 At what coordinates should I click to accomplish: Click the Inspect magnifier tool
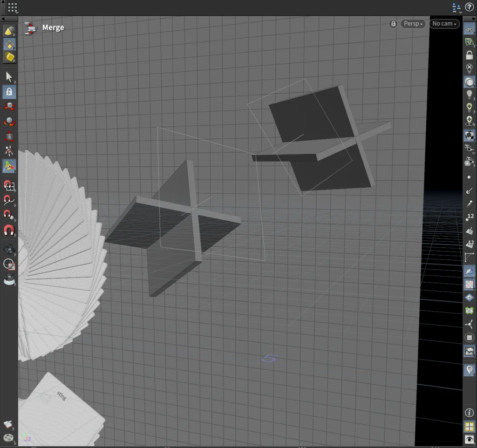(x=9, y=279)
